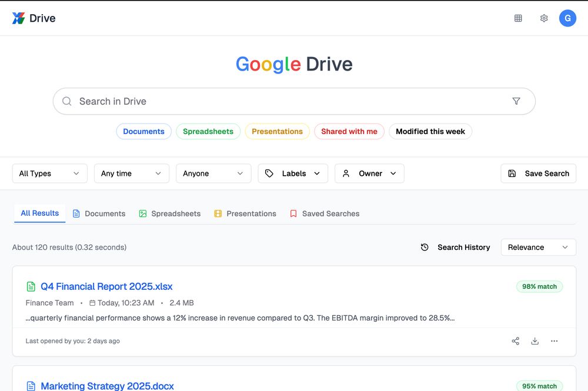Click the 98% match badge
588x391 pixels.
539,286
